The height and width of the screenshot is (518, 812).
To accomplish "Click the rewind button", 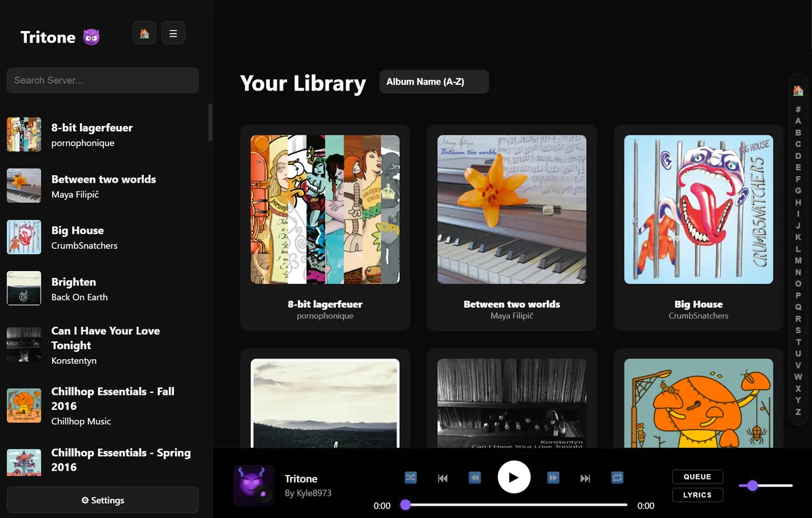I will pyautogui.click(x=475, y=478).
